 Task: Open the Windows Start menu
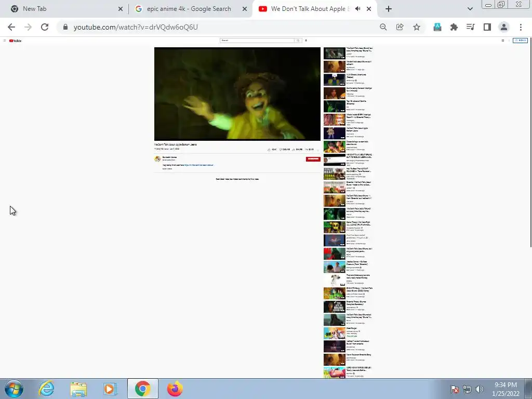click(x=14, y=389)
